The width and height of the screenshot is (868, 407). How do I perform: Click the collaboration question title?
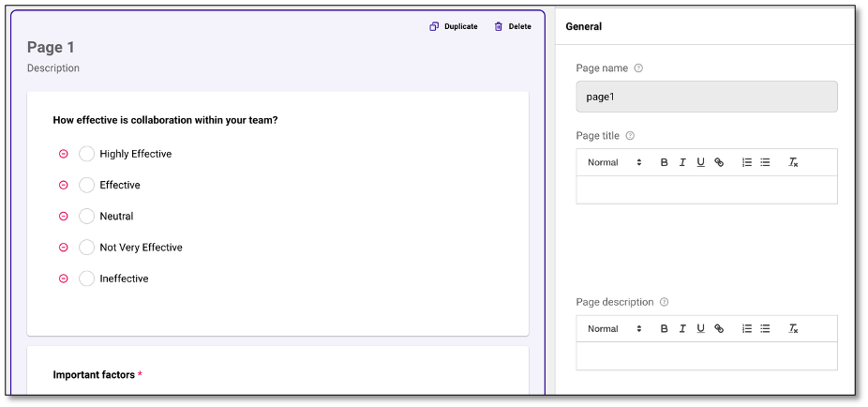[x=165, y=120]
